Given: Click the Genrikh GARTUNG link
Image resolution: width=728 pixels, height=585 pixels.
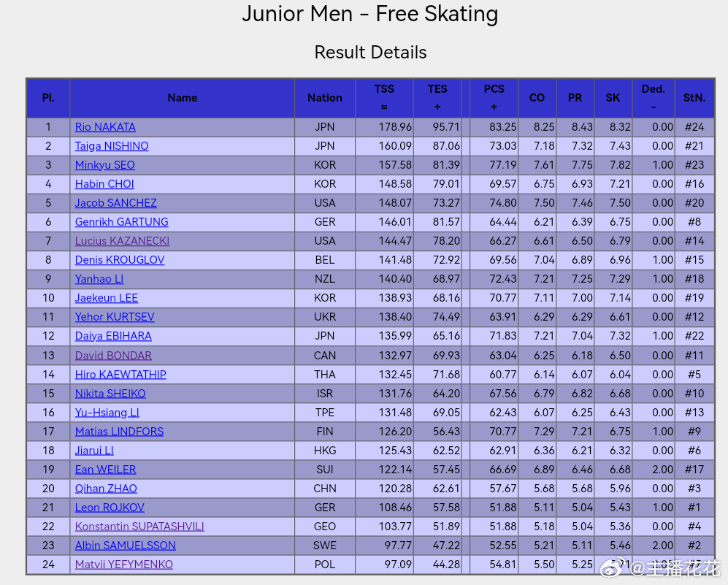Looking at the screenshot, I should pyautogui.click(x=121, y=222).
